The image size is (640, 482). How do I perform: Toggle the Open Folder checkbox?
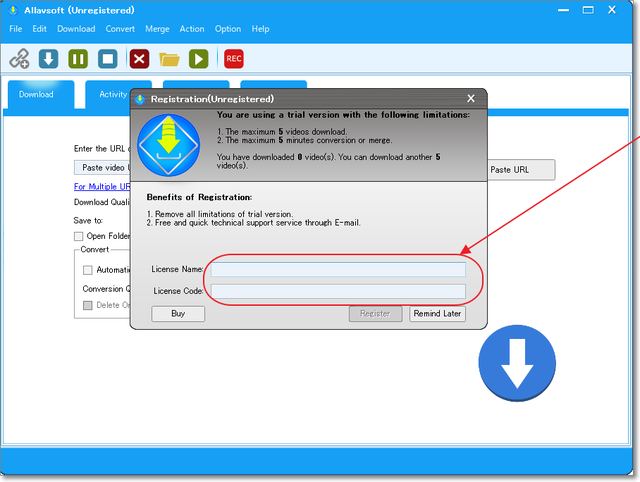point(79,236)
